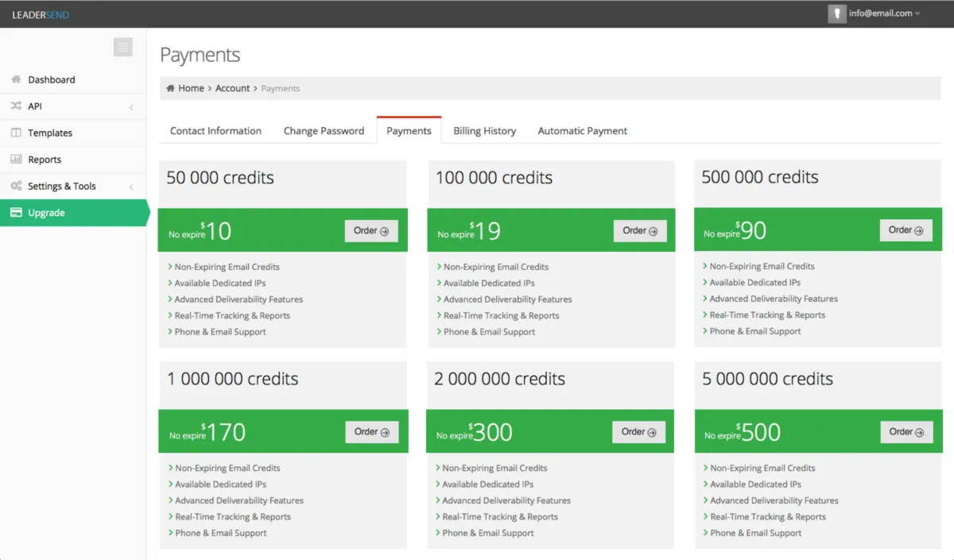Click the API shuffle icon in sidebar
Image resolution: width=954 pixels, height=560 pixels.
[16, 106]
